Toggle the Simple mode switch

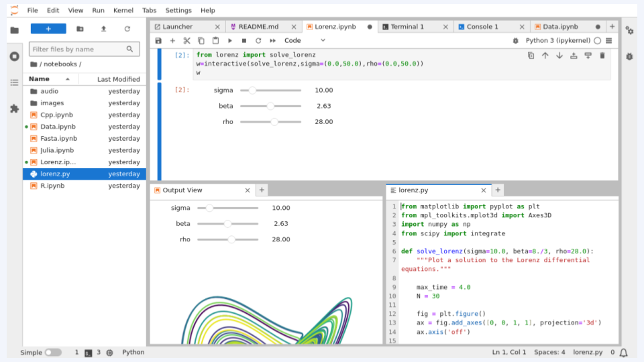coord(53,352)
